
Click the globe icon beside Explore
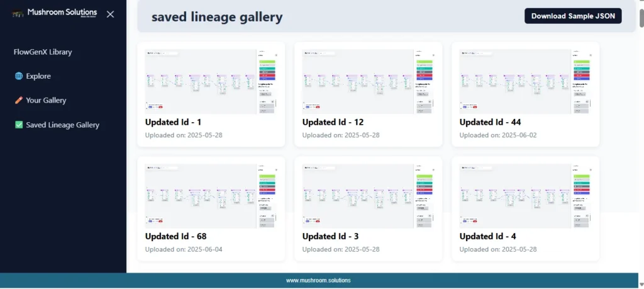pos(19,76)
